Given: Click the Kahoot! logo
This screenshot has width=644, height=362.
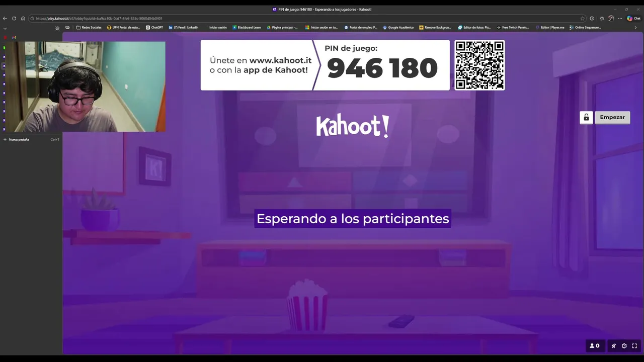Looking at the screenshot, I should (353, 126).
